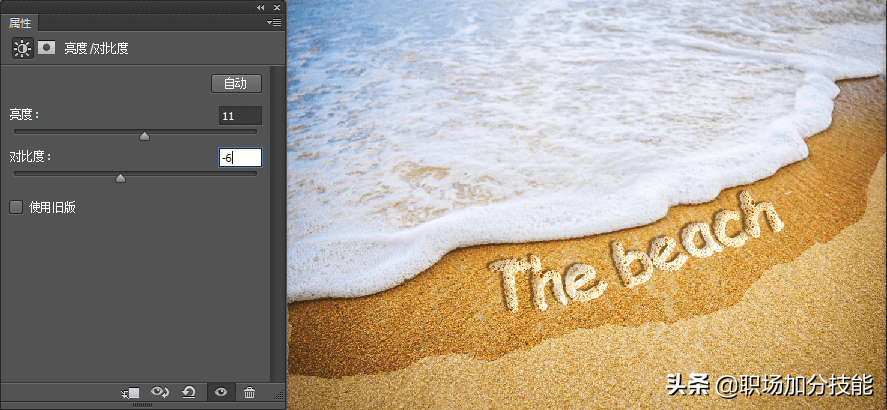Viewport: 887px width, 410px height.
Task: Click the view previous state icon
Action: [x=160, y=391]
